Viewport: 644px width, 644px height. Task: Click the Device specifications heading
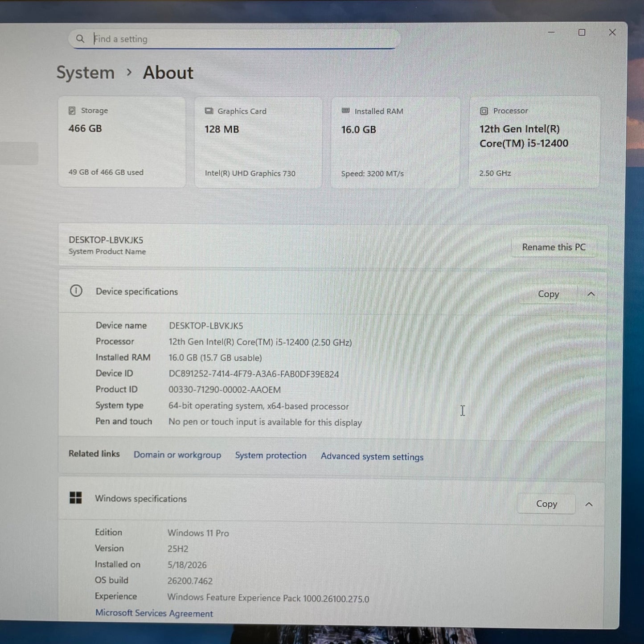tap(137, 291)
